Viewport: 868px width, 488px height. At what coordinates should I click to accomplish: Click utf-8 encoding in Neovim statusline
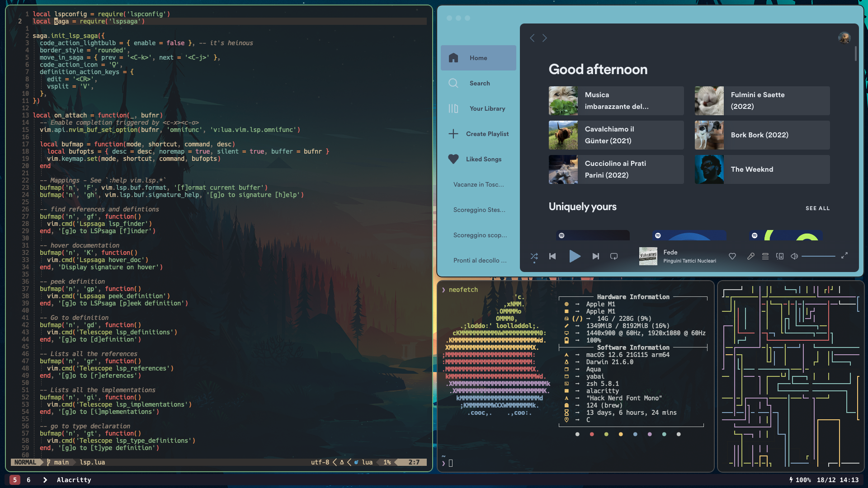pyautogui.click(x=320, y=462)
